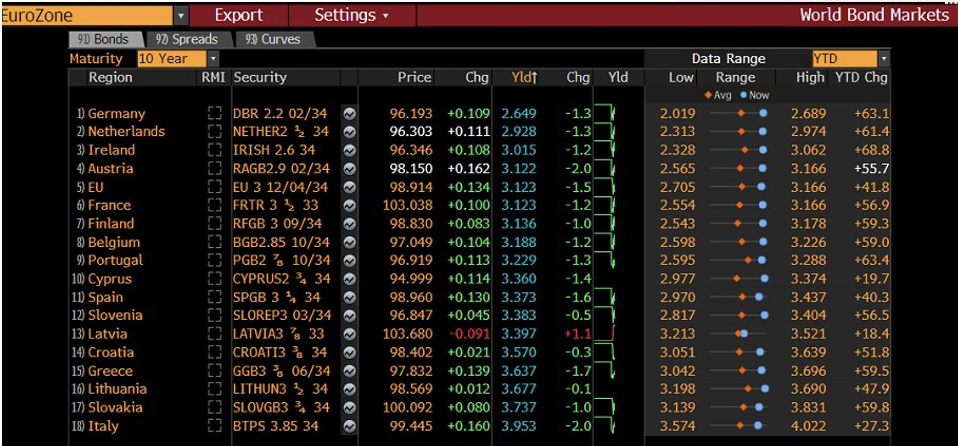This screenshot has width=958, height=446.
Task: Open the Maturity 10 Year dropdown arrow
Action: pos(213,59)
